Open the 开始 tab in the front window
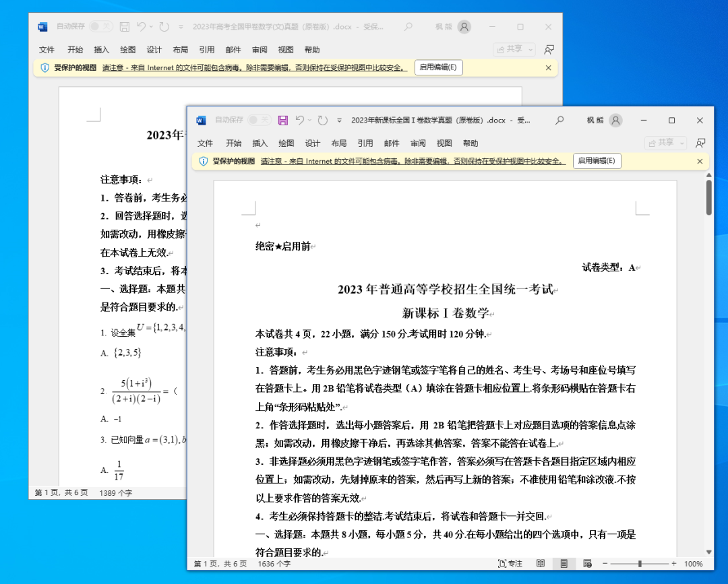 tap(233, 143)
